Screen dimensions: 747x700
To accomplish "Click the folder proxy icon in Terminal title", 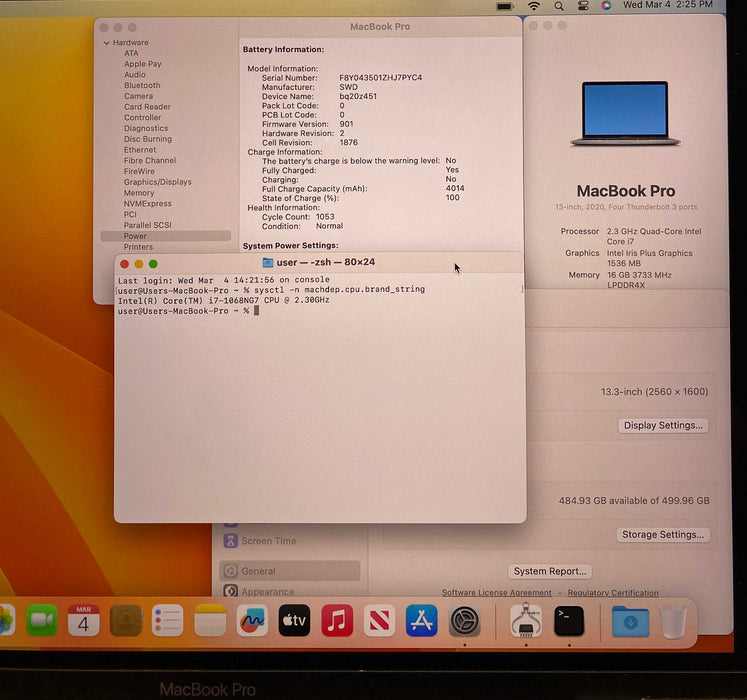I will (x=268, y=263).
